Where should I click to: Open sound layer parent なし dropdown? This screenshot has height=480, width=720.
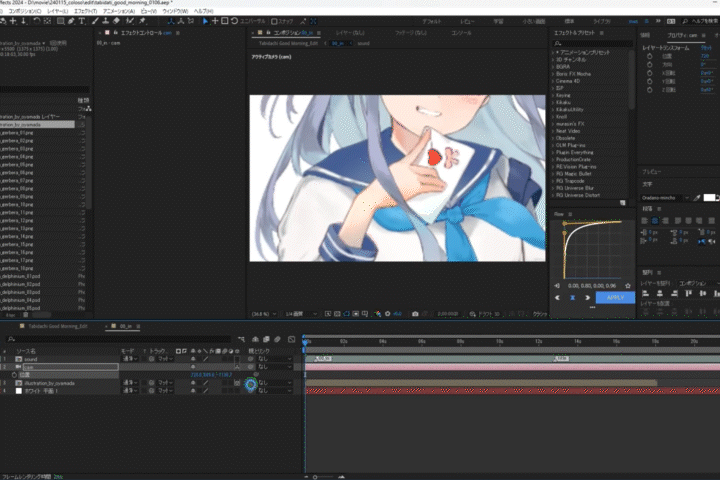[x=274, y=359]
